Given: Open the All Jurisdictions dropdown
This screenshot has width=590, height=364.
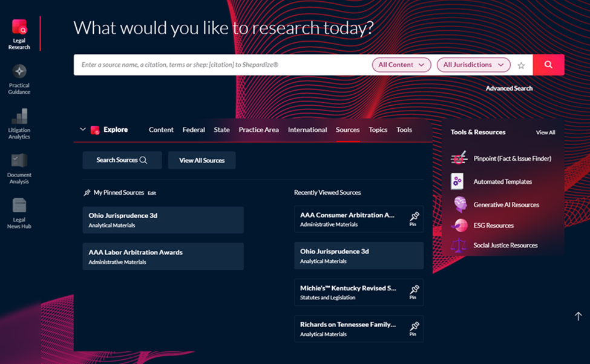Looking at the screenshot, I should pos(473,65).
